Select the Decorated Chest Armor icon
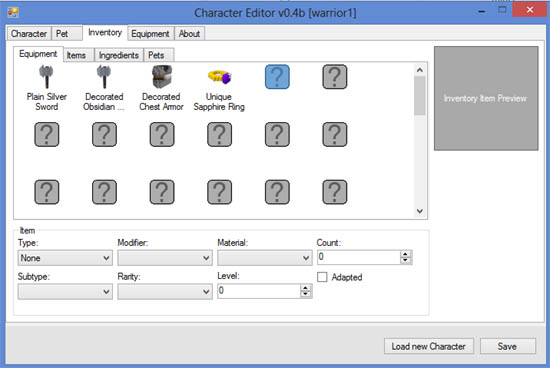 point(162,76)
